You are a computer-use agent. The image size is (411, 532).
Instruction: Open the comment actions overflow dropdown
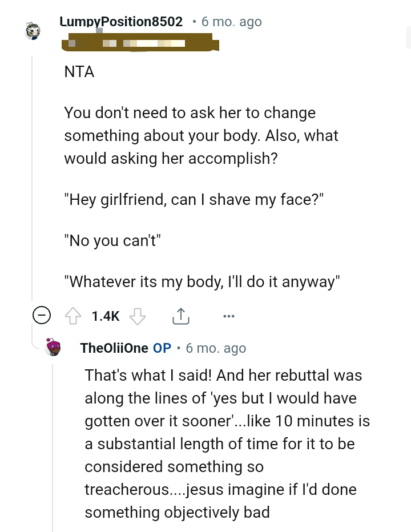229,315
